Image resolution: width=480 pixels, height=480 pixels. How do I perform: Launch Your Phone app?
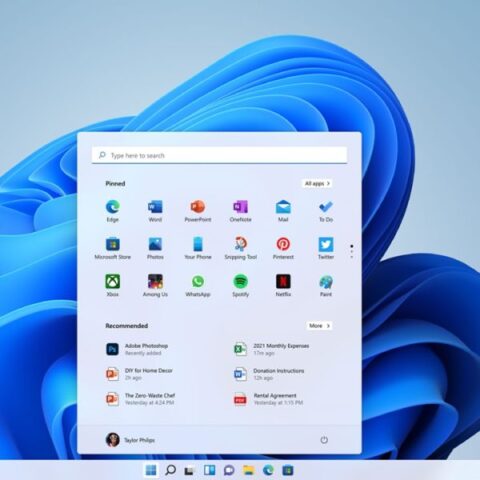198,248
